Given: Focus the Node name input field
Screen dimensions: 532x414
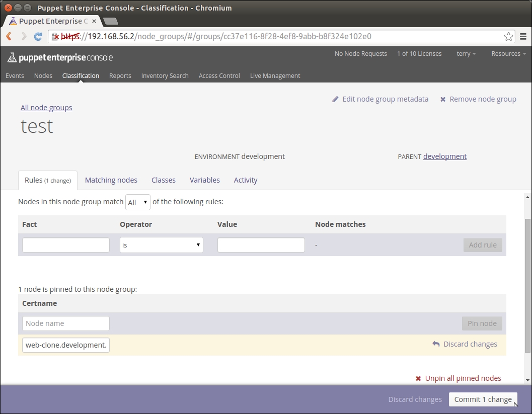Looking at the screenshot, I should pos(66,323).
